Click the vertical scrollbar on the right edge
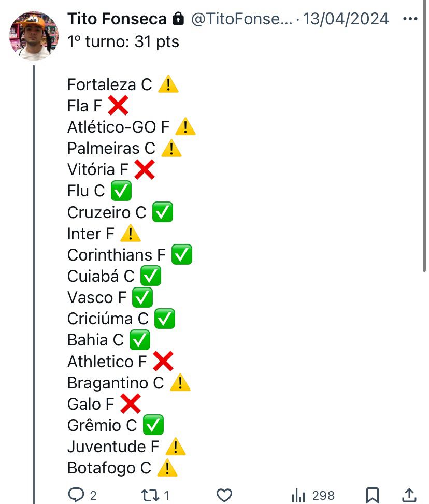The height and width of the screenshot is (504, 429). tap(424, 136)
